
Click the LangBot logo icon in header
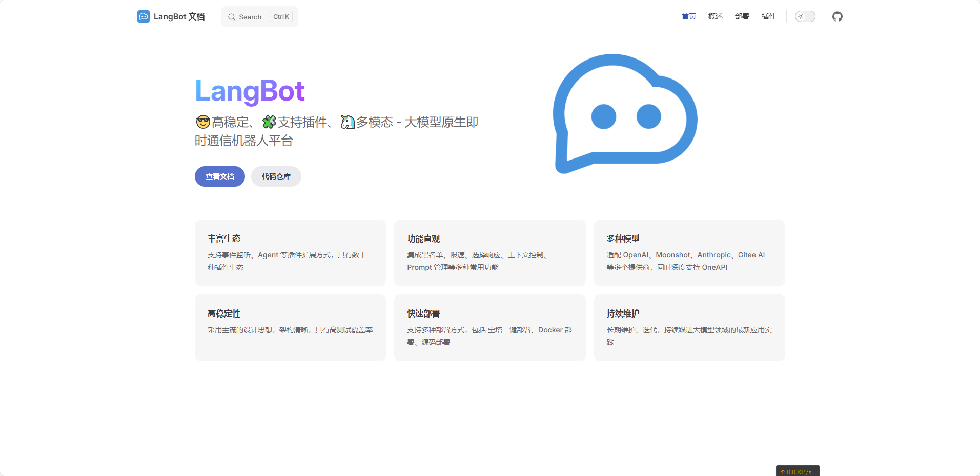coord(144,16)
